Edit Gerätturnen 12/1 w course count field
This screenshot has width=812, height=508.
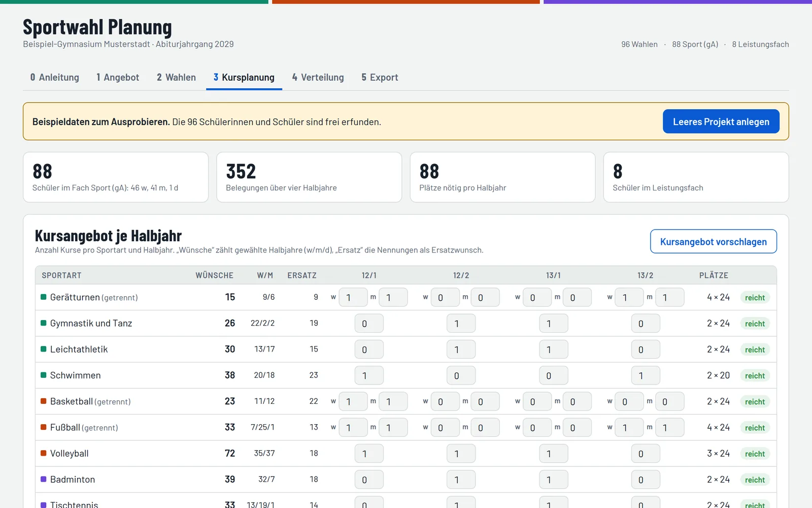(353, 297)
